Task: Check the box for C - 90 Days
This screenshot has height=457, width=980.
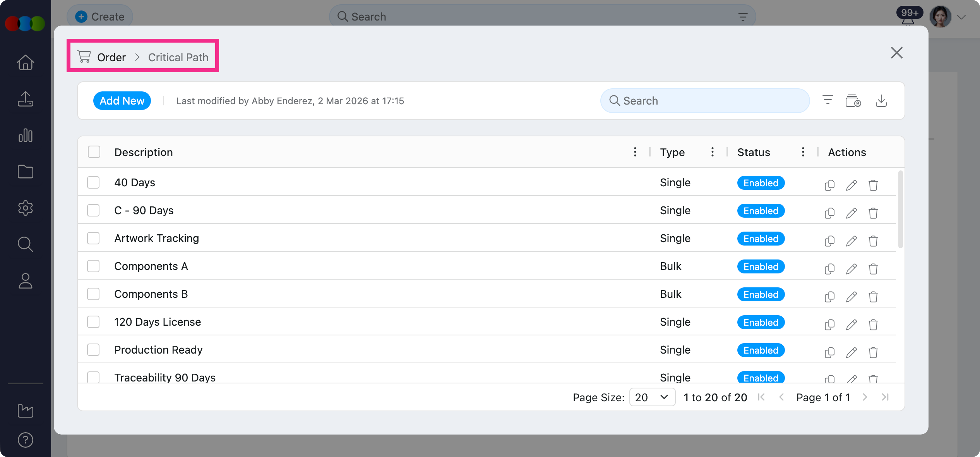Action: 93,210
